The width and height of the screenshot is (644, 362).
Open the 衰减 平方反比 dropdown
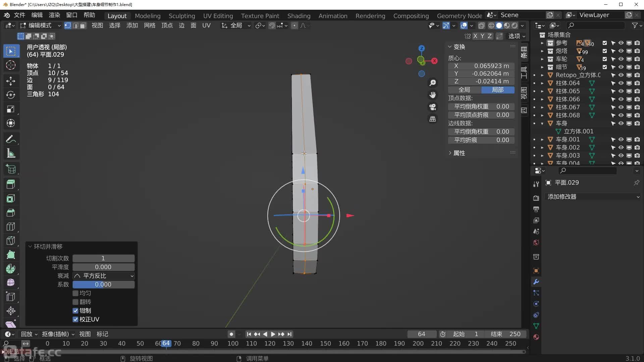[104, 276]
